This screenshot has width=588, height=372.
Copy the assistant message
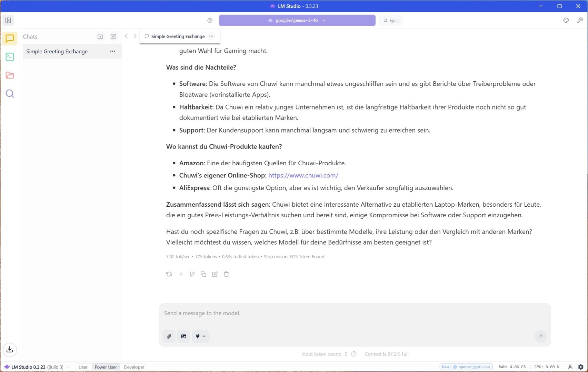(x=203, y=274)
